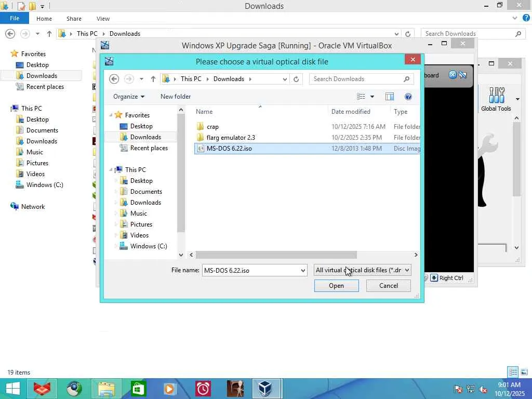The width and height of the screenshot is (532, 399).
Task: Expand the File name combo box dropdown
Action: 303,270
